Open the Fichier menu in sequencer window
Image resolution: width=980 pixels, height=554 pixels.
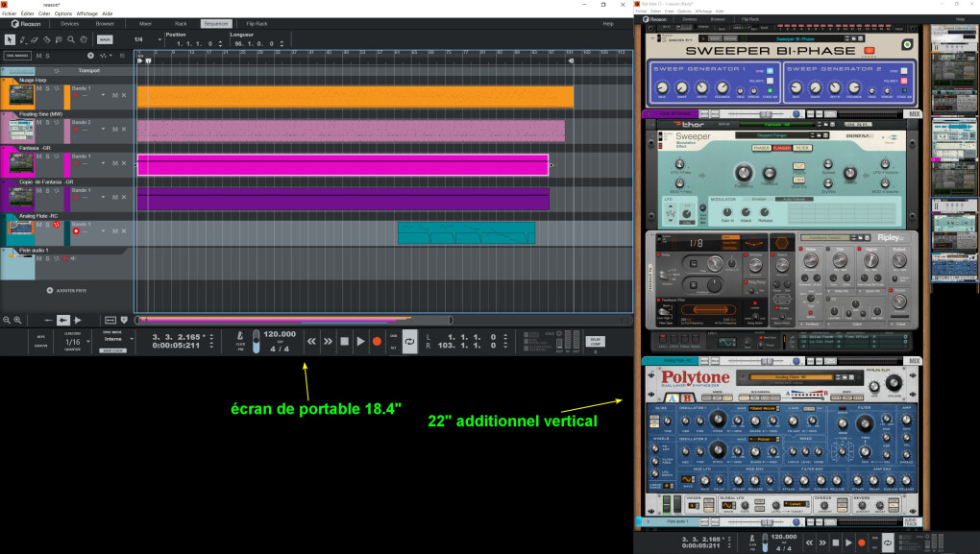(x=10, y=13)
